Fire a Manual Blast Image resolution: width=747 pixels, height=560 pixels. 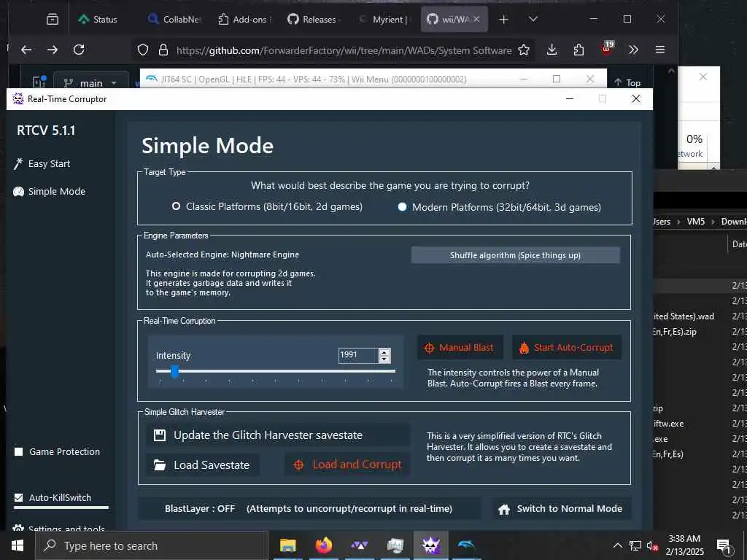(x=460, y=348)
